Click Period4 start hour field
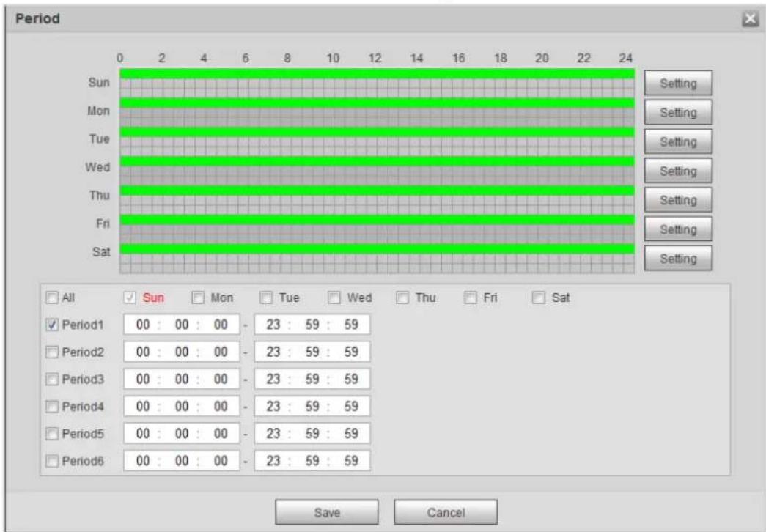 point(143,407)
